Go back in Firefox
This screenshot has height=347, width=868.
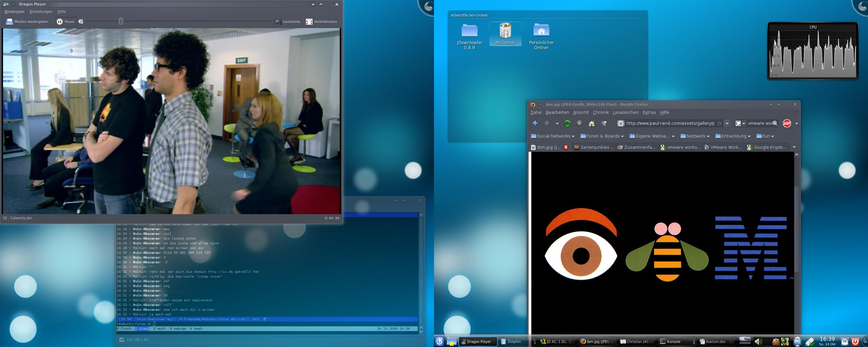(x=535, y=123)
